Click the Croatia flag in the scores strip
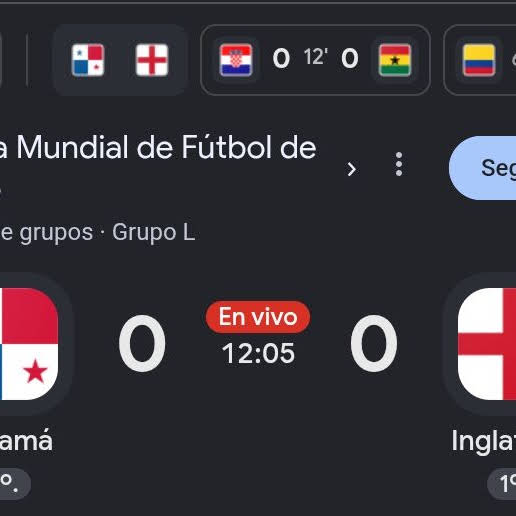 pos(236,60)
